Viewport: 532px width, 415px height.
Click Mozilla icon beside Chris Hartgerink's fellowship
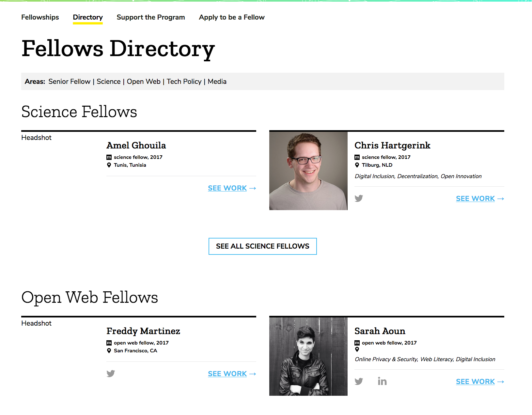pos(357,157)
